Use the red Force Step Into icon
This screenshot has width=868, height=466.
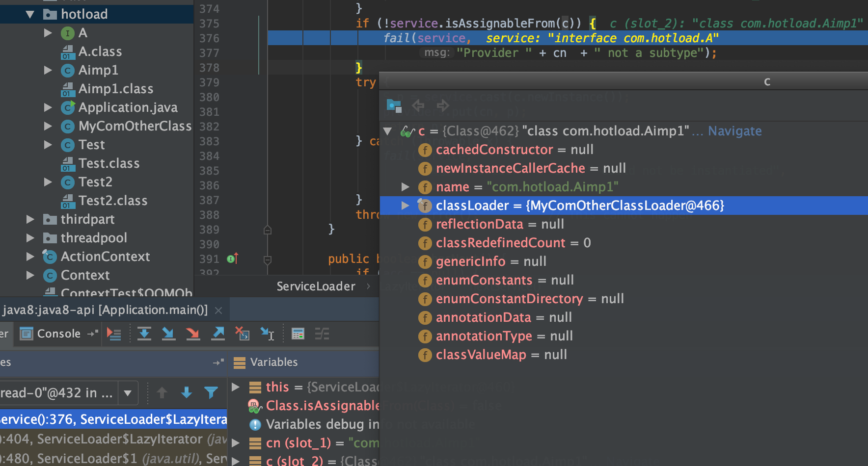pyautogui.click(x=193, y=334)
